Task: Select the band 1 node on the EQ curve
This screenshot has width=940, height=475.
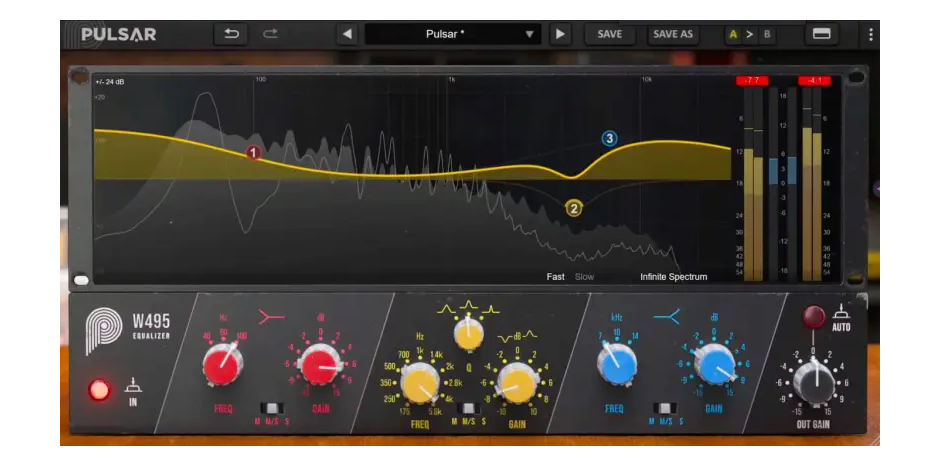Action: pos(253,153)
